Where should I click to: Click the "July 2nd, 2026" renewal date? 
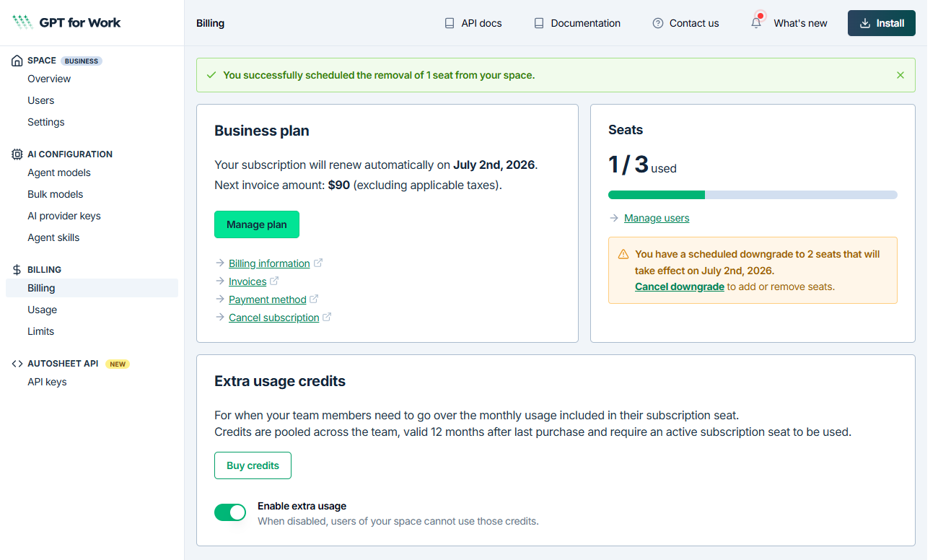494,165
